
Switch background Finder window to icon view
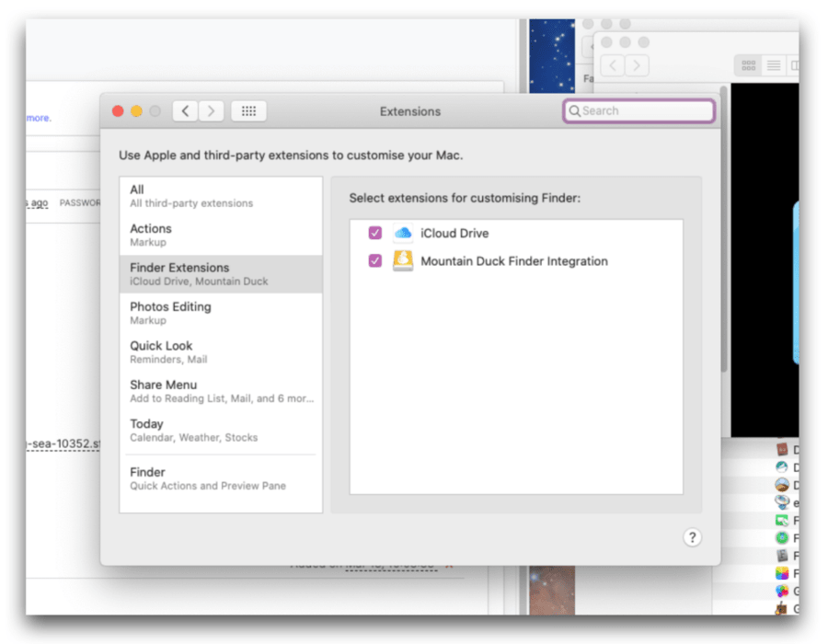tap(749, 65)
